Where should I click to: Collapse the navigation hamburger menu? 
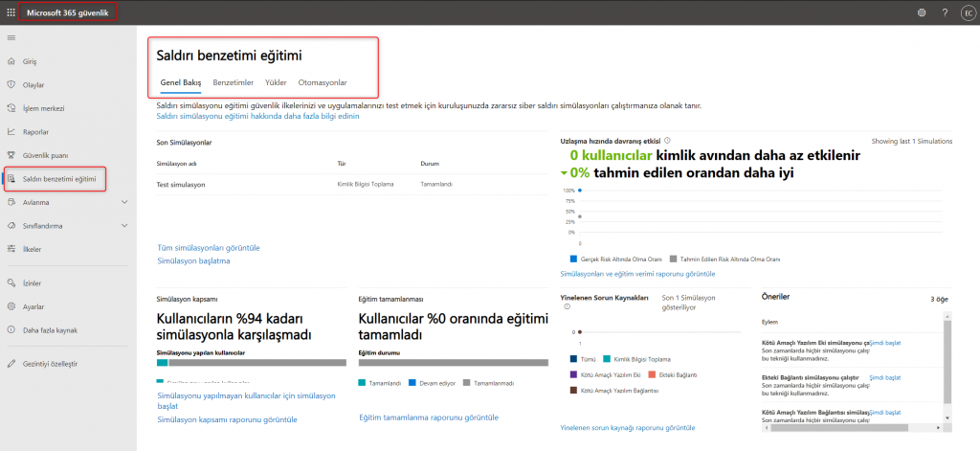[x=11, y=37]
